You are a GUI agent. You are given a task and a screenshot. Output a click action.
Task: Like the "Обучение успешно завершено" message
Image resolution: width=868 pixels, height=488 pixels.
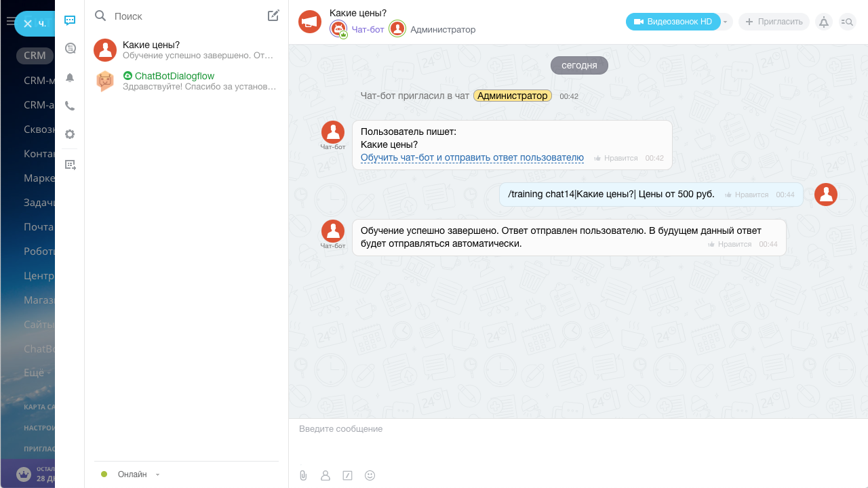coord(730,244)
